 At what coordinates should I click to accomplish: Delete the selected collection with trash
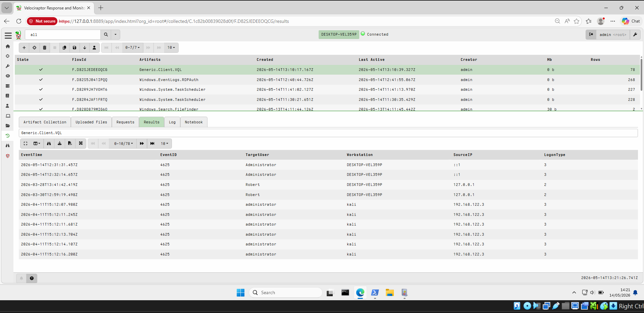[x=45, y=48]
